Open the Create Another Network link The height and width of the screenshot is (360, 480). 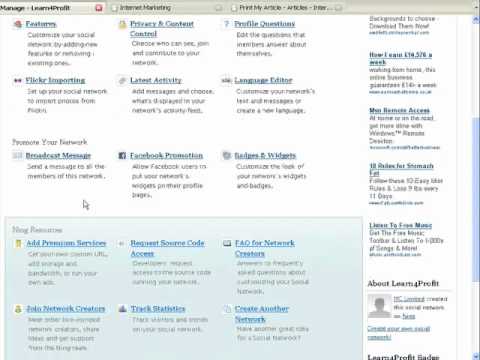point(262,314)
